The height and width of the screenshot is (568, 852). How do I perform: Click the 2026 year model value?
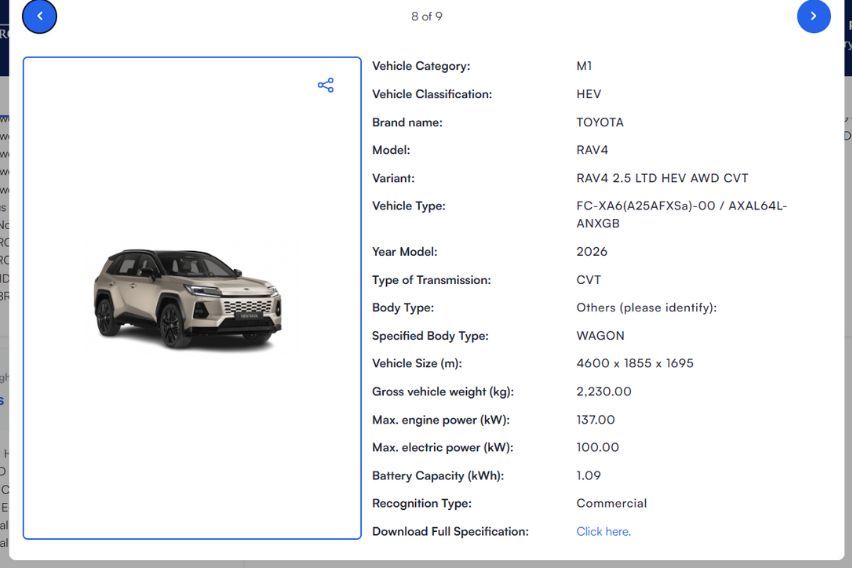coord(591,252)
